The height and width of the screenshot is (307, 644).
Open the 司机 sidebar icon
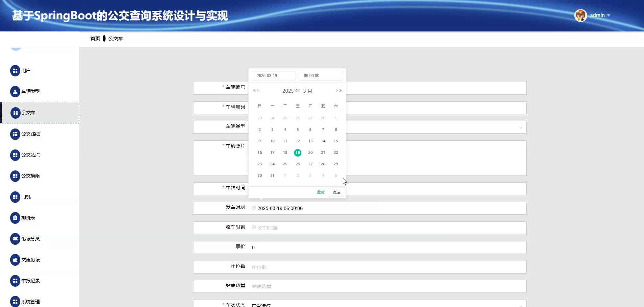15,197
